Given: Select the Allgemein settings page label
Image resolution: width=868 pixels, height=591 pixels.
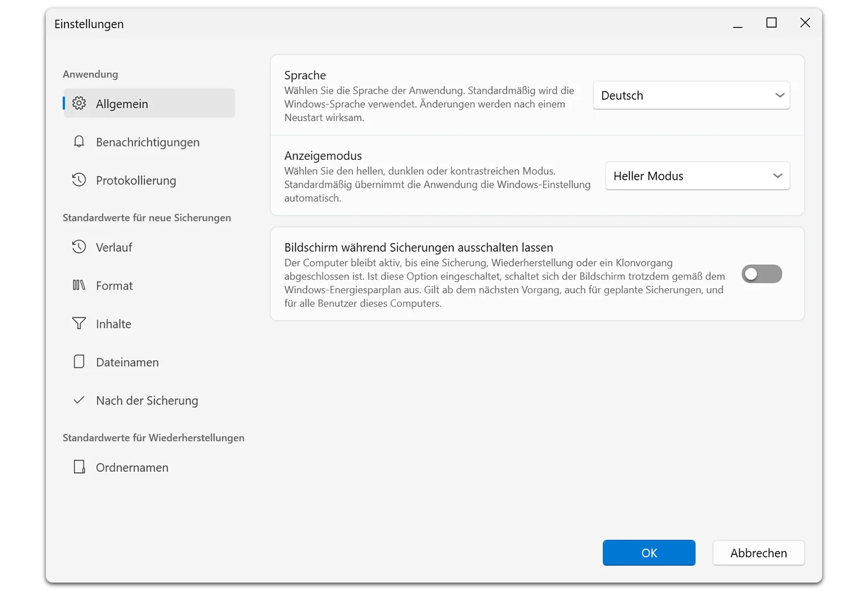Looking at the screenshot, I should (x=122, y=104).
